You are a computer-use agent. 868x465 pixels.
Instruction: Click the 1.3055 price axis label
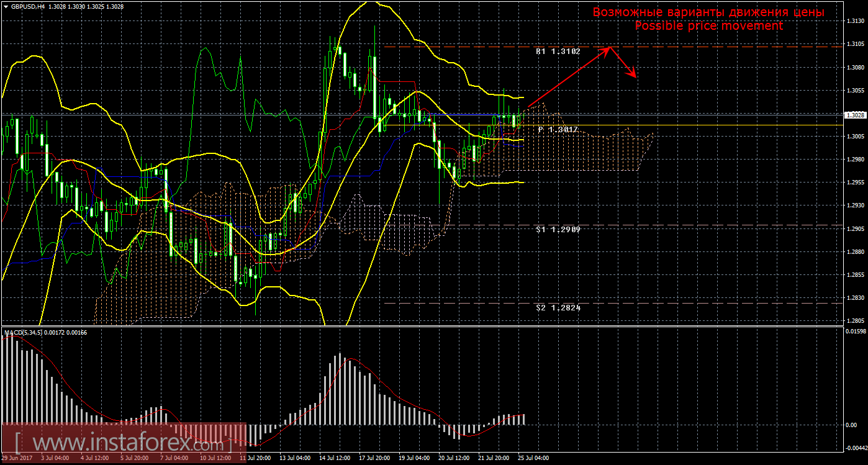tap(856, 90)
